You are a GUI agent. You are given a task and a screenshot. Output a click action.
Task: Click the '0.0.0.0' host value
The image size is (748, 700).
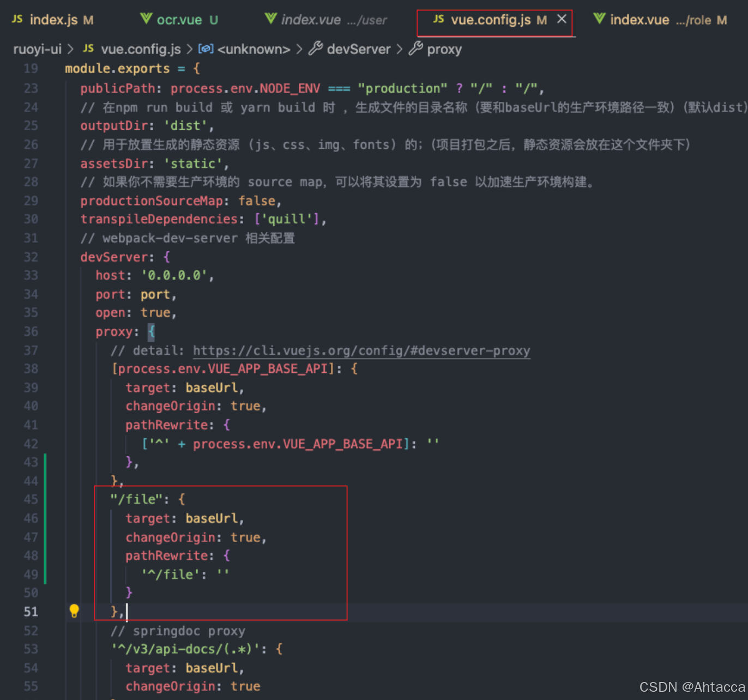[x=174, y=275]
